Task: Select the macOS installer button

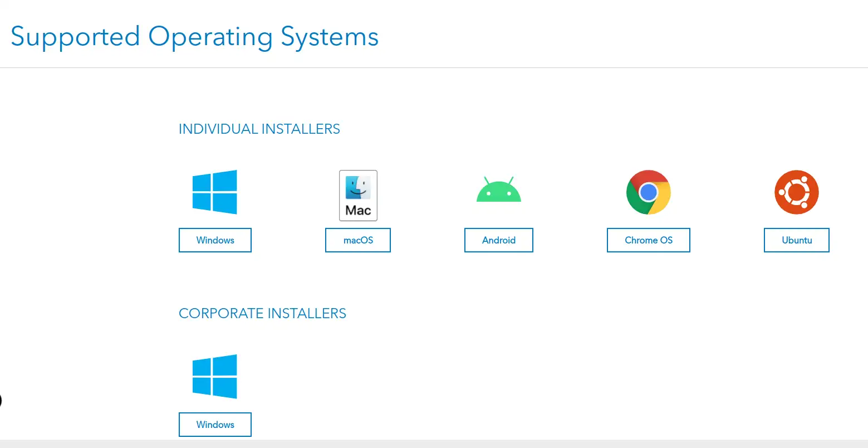Action: tap(358, 240)
